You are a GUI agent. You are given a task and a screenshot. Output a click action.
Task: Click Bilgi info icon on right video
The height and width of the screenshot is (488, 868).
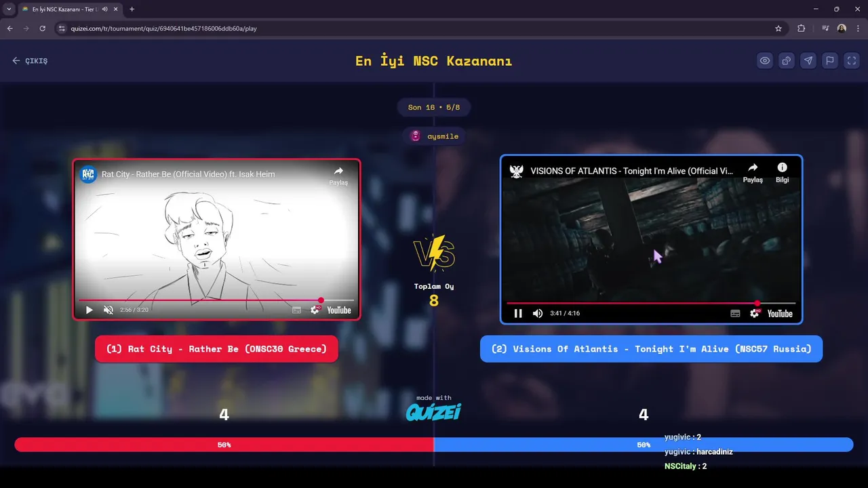click(782, 172)
